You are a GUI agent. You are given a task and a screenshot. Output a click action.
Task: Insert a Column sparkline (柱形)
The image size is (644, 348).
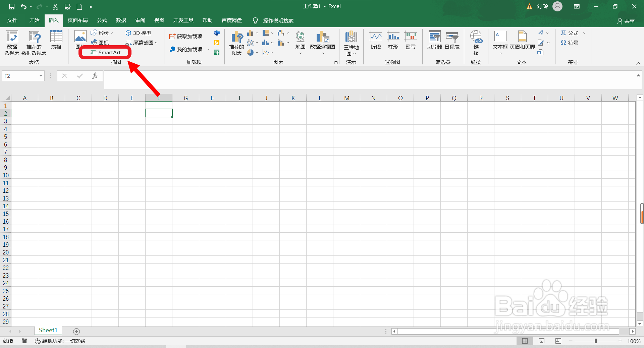point(393,40)
